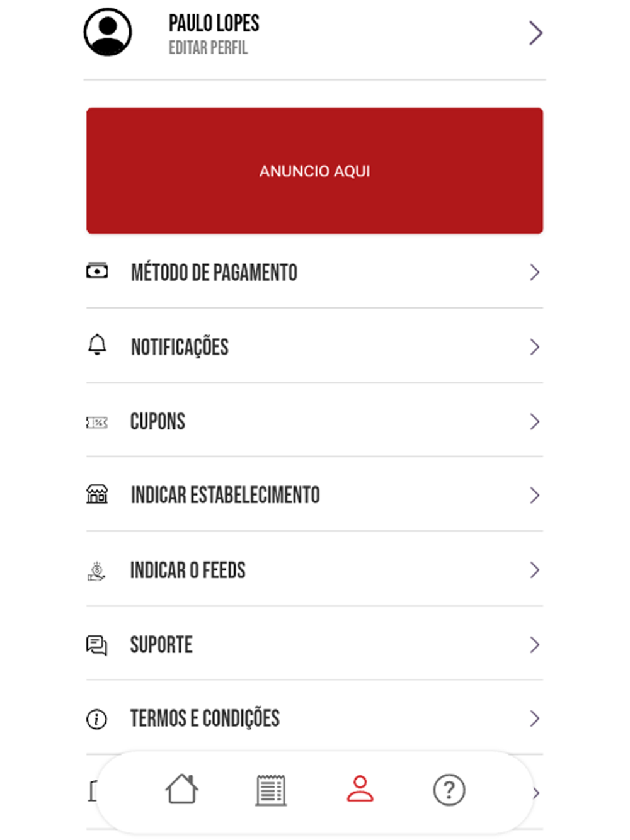Open the orders list tab
Screen dimensions: 630x840
click(271, 790)
